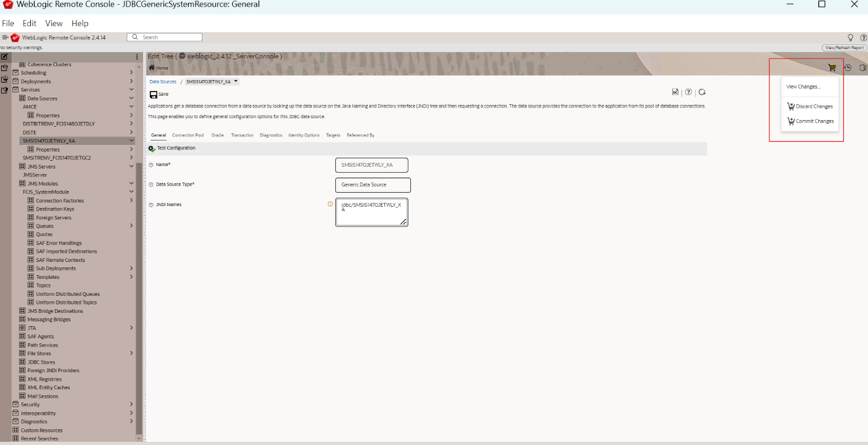
Task: Open help icon next to Name field
Action: pos(151,165)
